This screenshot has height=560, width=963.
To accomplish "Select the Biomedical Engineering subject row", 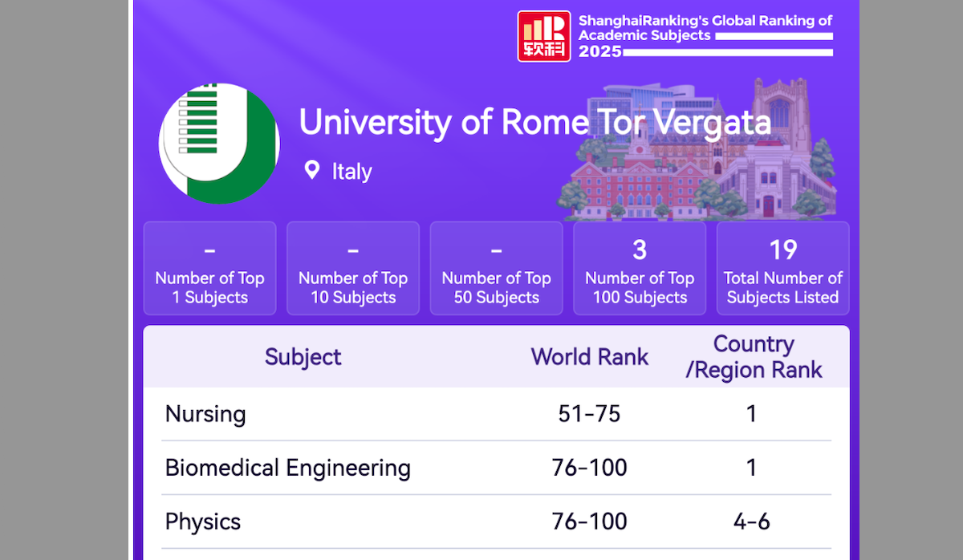I will pyautogui.click(x=287, y=468).
